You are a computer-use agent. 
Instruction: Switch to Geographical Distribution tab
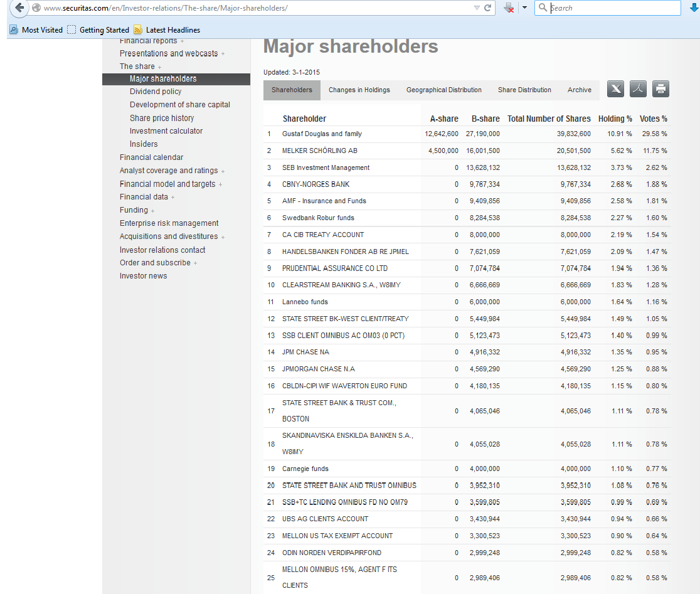(443, 90)
